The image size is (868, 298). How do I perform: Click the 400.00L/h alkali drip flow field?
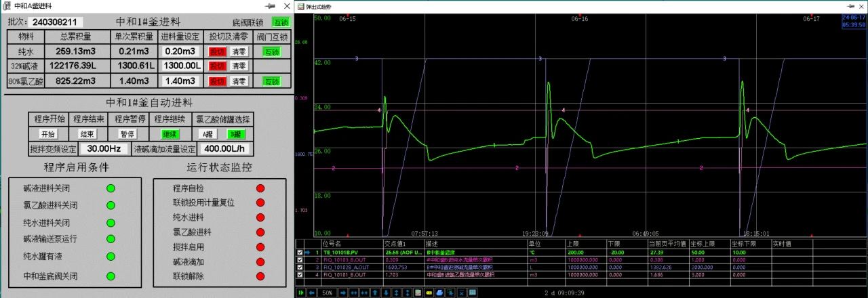tap(224, 149)
